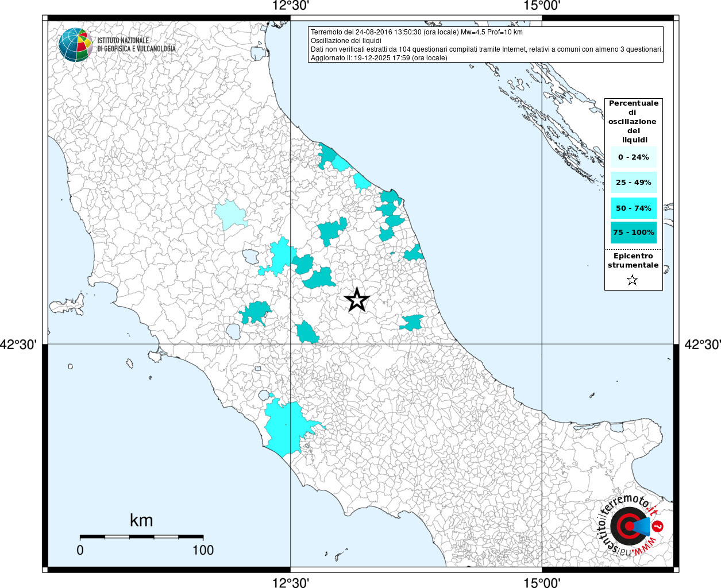Click the 'Percentuale di oscillazione dei liquidi' legend title
The height and width of the screenshot is (588, 721).
[633, 121]
